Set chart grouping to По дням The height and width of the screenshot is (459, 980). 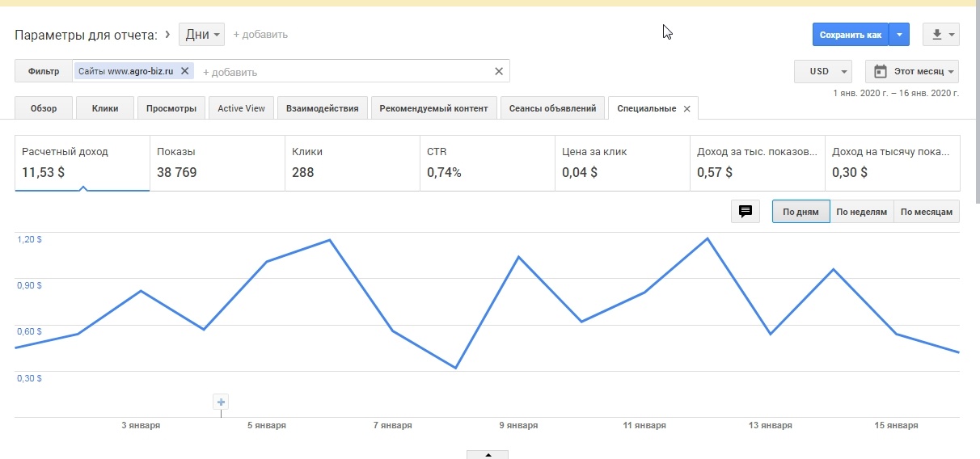click(800, 212)
